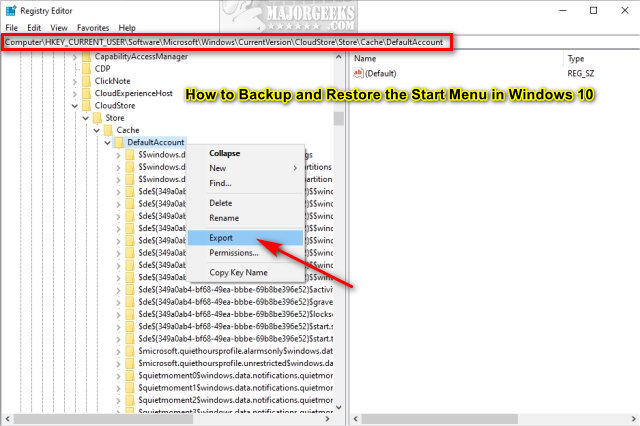The image size is (640, 426).
Task: Select the ClickNote tree item
Action: pos(113,81)
